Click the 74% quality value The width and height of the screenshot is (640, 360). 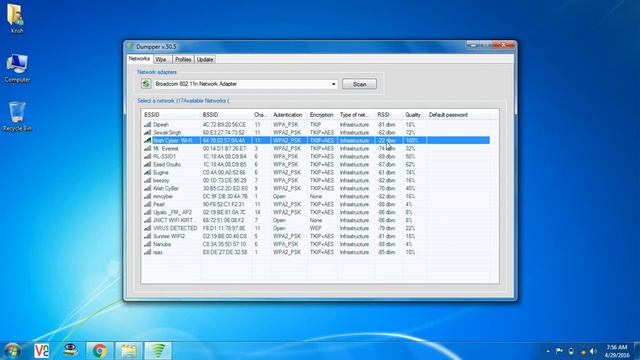click(x=410, y=172)
